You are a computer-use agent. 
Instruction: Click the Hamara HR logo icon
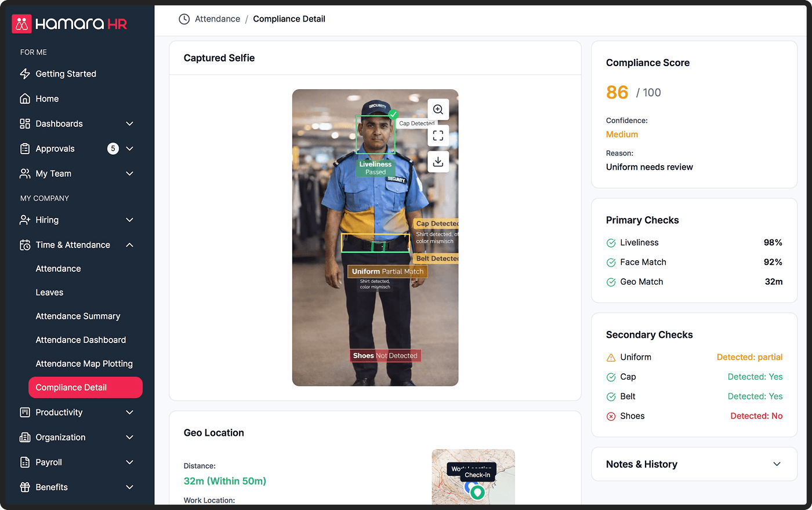coord(21,24)
